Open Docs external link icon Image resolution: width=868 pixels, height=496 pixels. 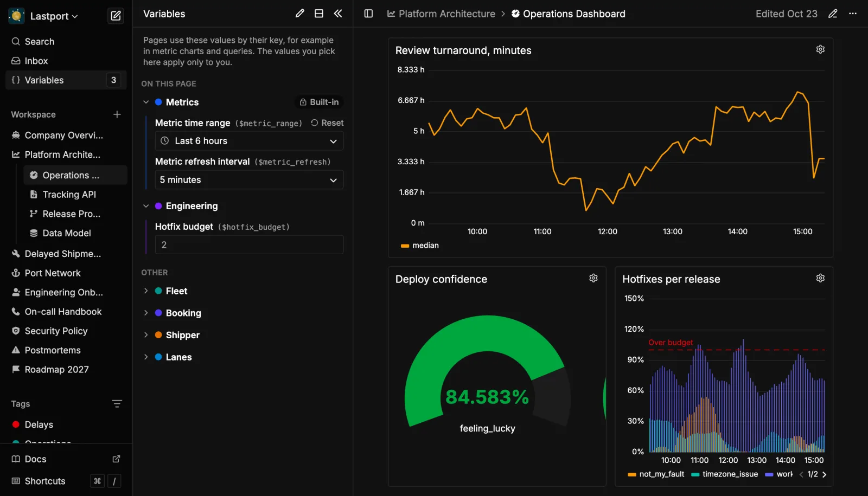click(116, 459)
